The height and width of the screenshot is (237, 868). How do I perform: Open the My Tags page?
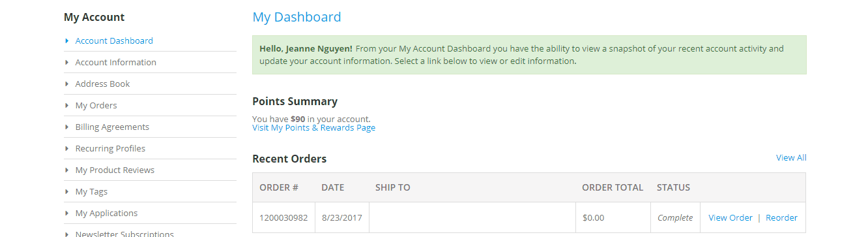[x=91, y=191]
